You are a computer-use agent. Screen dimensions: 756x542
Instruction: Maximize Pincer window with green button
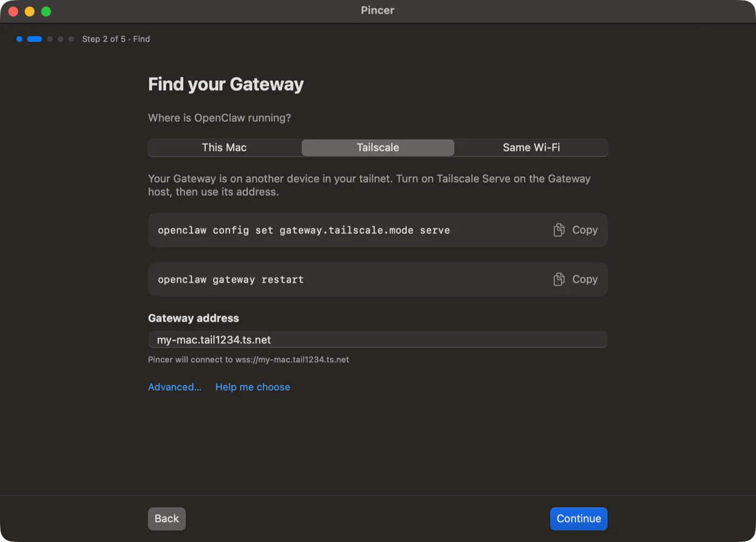pos(46,11)
